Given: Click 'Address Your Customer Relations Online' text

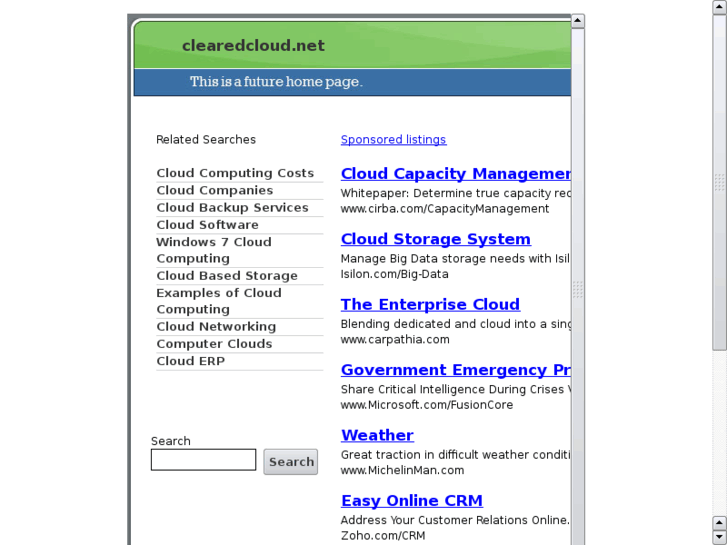Looking at the screenshot, I should pyautogui.click(x=455, y=520).
